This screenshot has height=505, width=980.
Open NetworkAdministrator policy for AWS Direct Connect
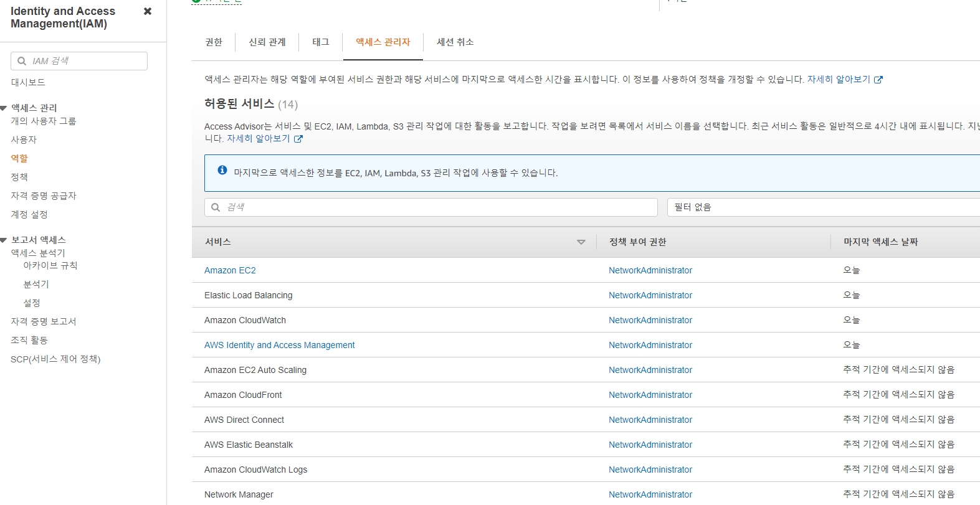point(650,420)
